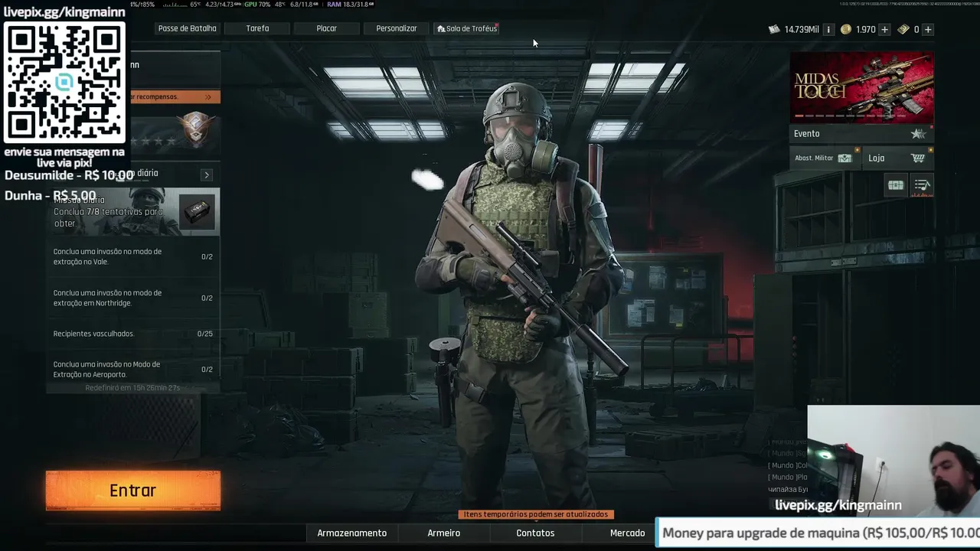Open the Loja shop button
The height and width of the screenshot is (551, 980).
point(897,158)
